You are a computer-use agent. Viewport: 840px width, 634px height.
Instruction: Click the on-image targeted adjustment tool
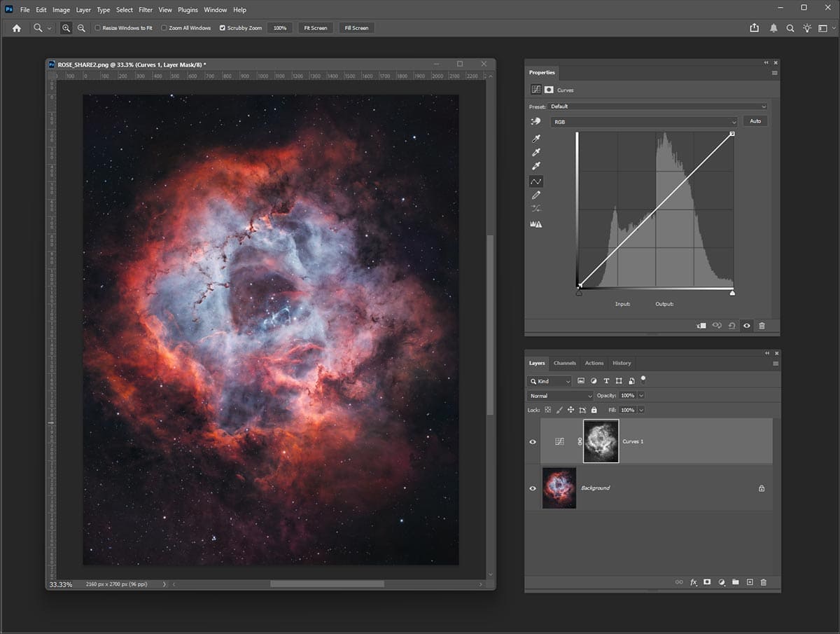coord(536,121)
